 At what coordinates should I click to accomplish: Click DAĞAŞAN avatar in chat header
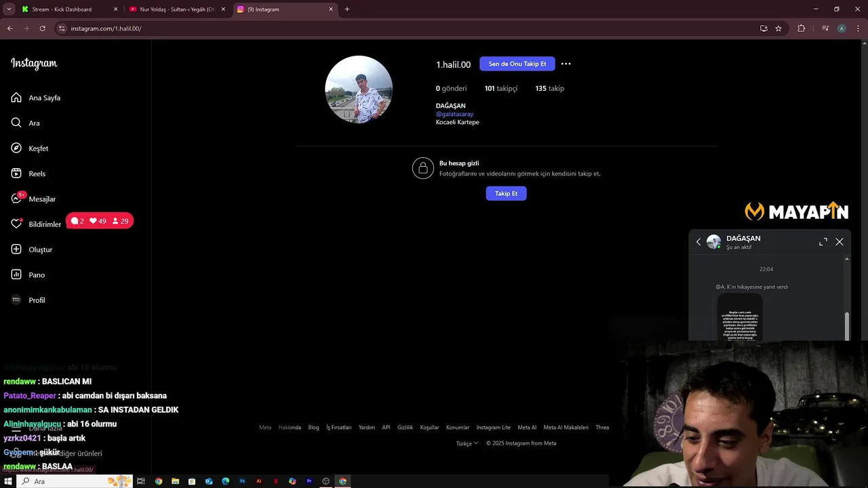coord(713,242)
